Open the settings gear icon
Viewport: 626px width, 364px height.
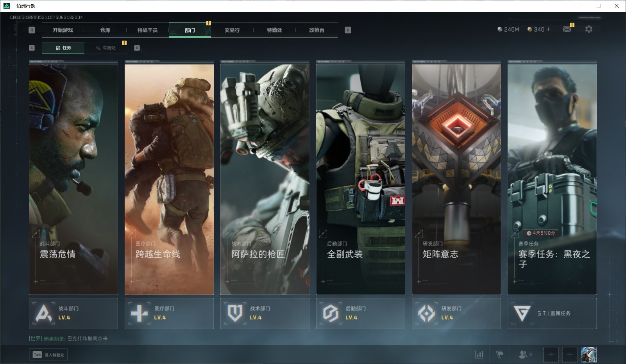(589, 29)
